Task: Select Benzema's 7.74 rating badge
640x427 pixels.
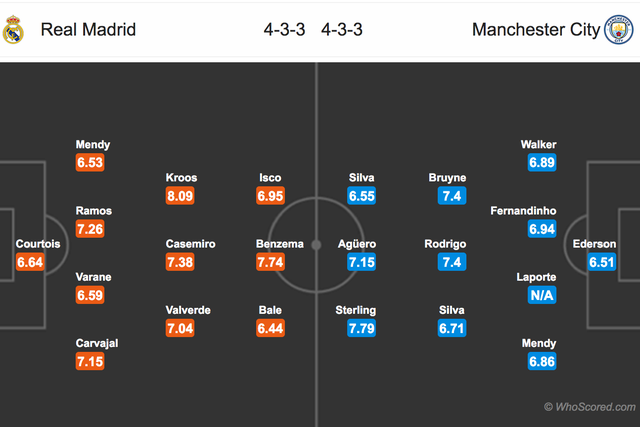Action: click(273, 262)
